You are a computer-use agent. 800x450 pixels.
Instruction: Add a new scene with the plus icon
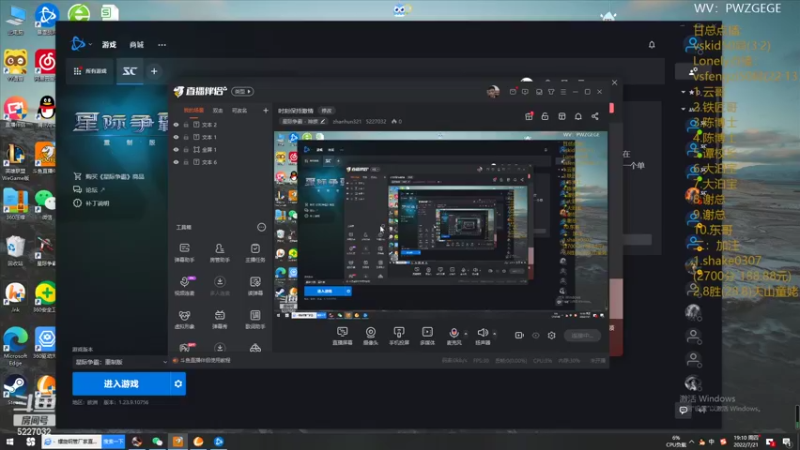(265, 110)
